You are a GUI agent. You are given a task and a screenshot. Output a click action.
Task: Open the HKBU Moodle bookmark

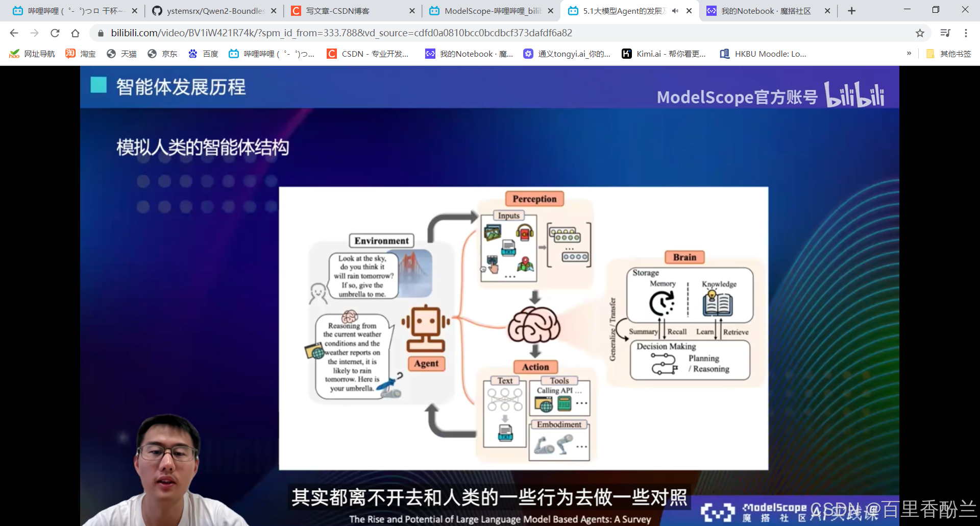[x=763, y=54]
